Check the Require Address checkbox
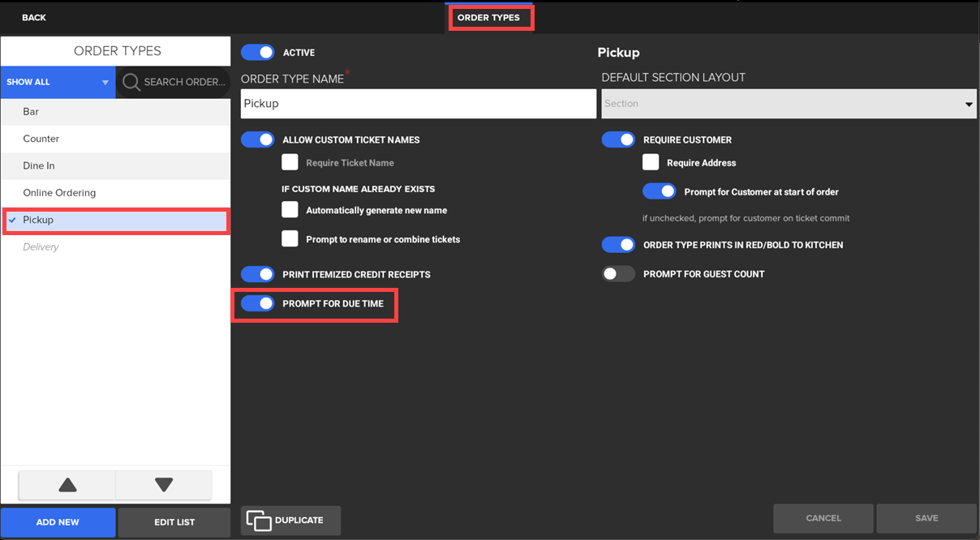 pos(651,163)
